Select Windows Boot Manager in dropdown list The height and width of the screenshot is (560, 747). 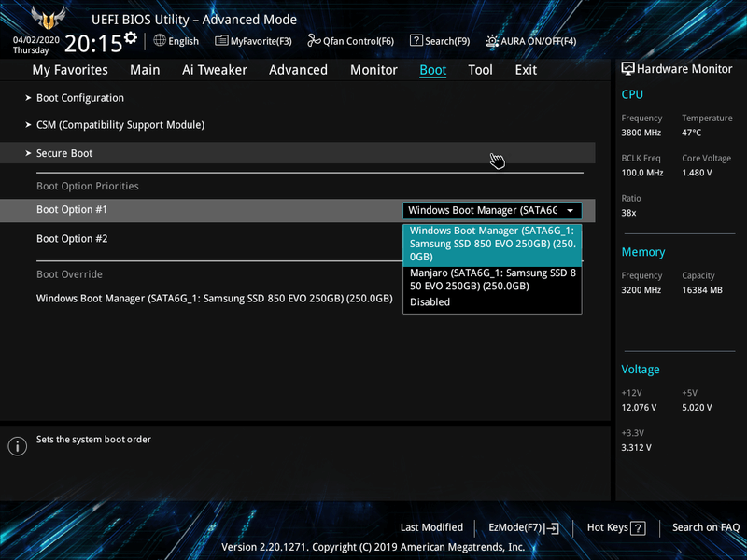pyautogui.click(x=492, y=244)
